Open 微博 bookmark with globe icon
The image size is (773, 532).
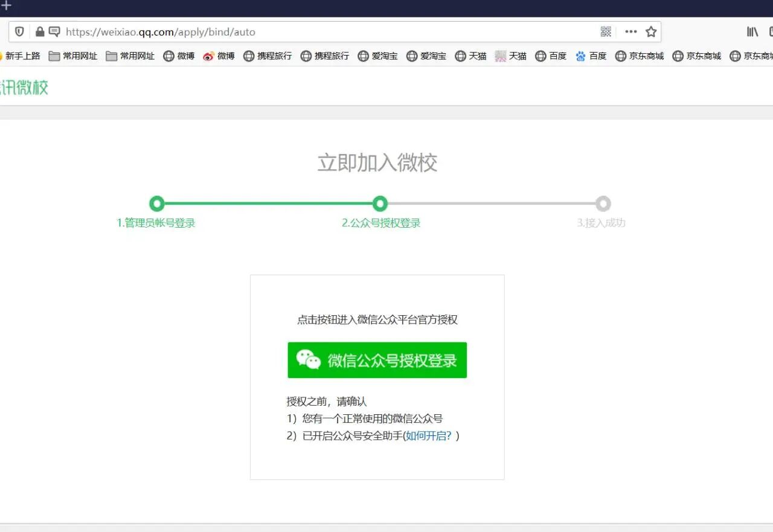pos(179,56)
